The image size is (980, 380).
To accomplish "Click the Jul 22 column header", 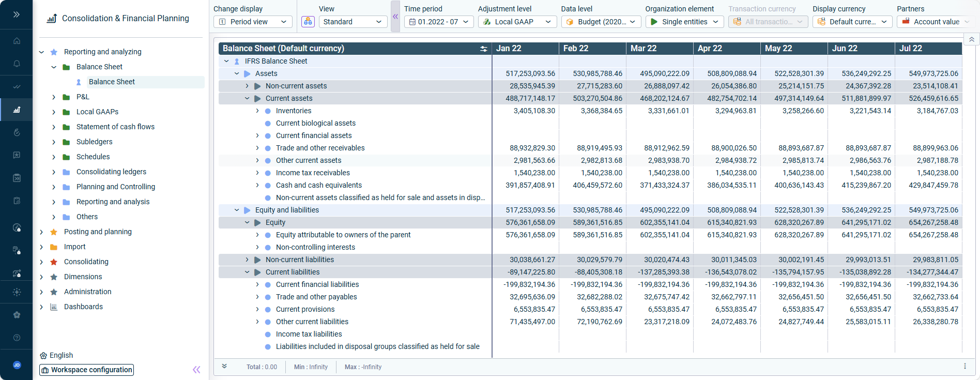I will coord(928,49).
